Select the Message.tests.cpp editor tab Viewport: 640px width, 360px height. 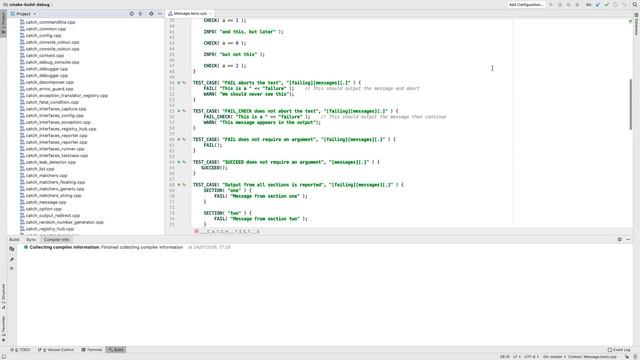click(189, 13)
